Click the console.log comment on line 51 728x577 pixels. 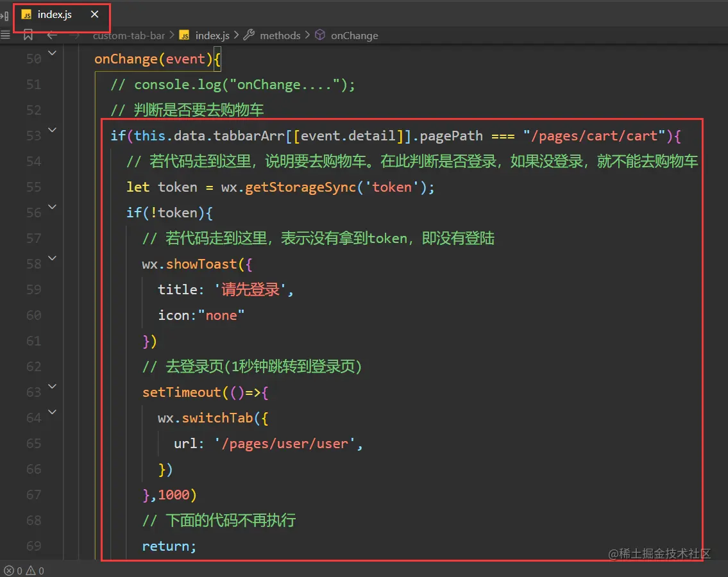click(233, 85)
